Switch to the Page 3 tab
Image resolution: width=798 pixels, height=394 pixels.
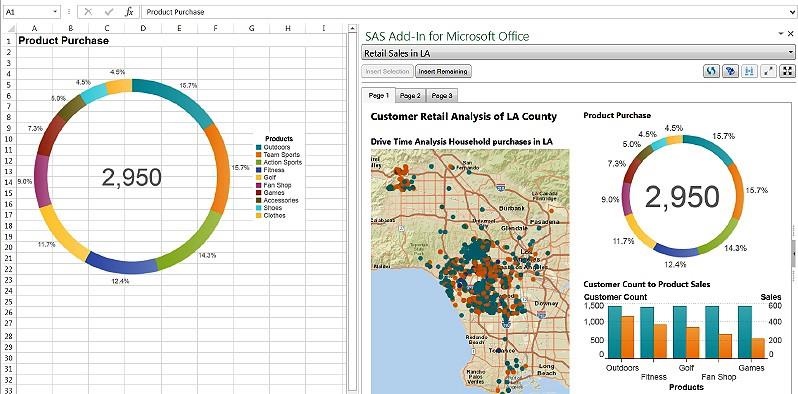tap(441, 95)
